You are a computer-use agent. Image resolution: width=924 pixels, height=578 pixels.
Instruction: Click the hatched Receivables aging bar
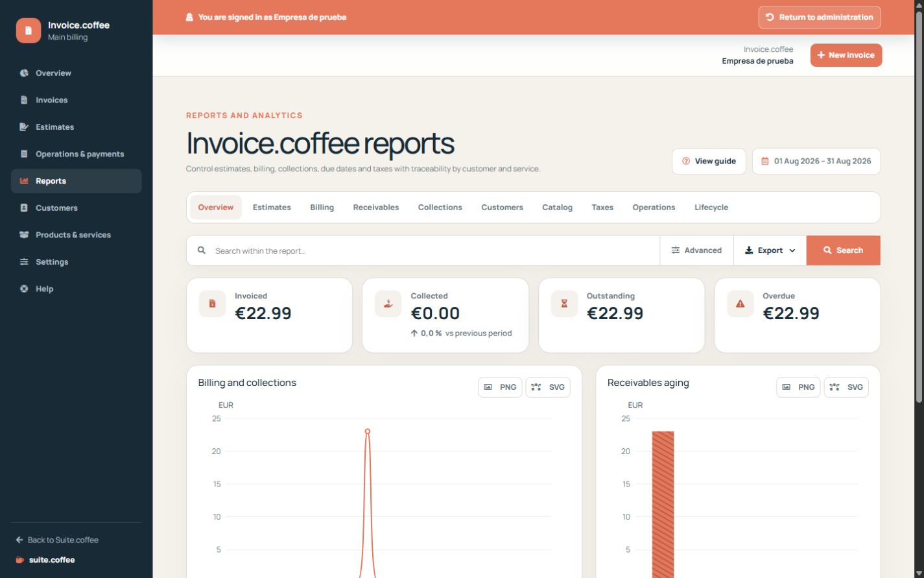[663, 505]
